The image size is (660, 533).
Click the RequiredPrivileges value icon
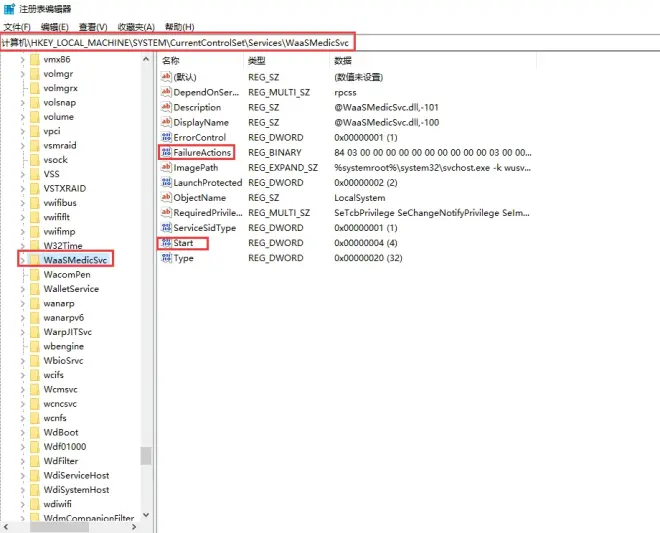166,213
